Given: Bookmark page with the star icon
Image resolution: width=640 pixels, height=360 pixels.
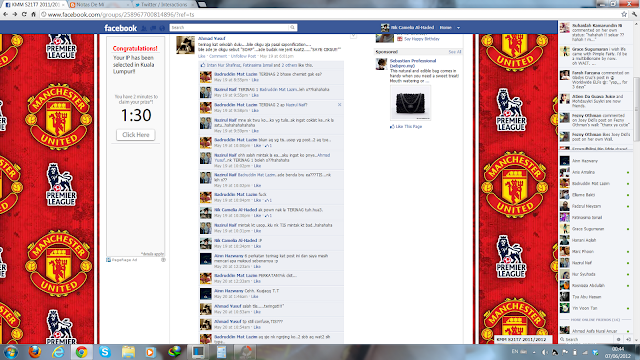Looking at the screenshot, I should (624, 14).
